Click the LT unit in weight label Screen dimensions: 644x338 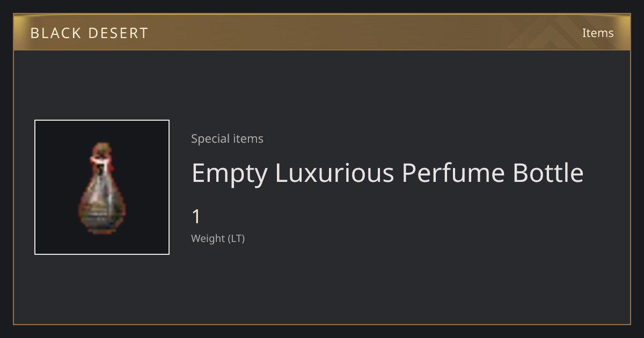pyautogui.click(x=237, y=239)
